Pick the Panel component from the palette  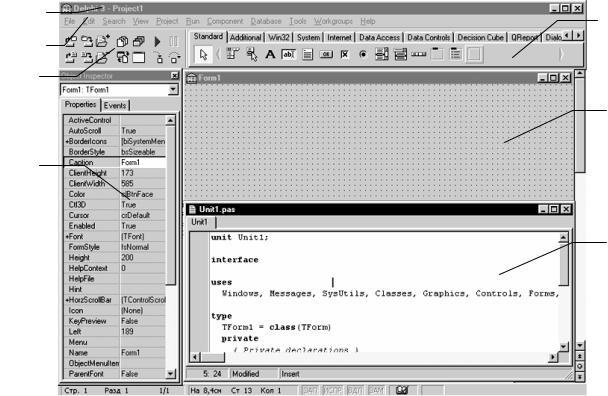tap(474, 54)
